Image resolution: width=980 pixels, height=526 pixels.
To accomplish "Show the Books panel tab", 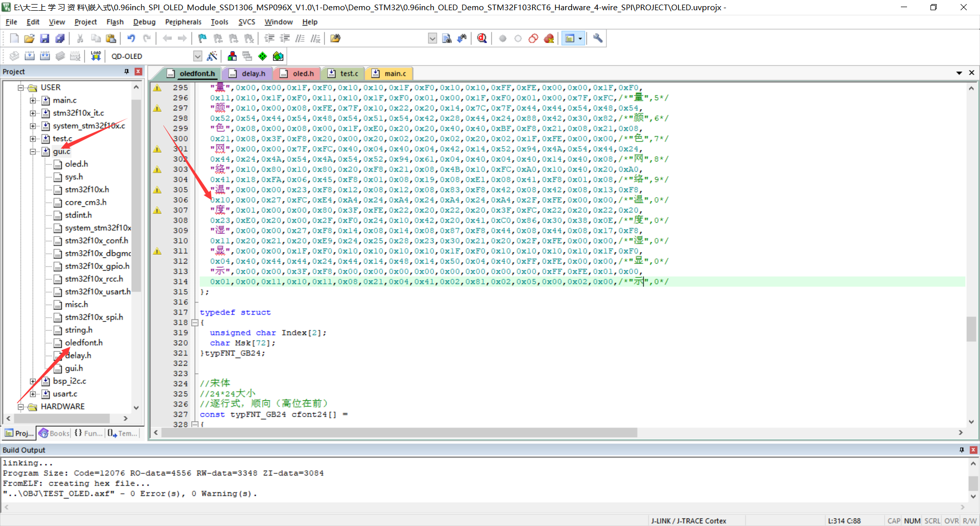I will click(54, 433).
